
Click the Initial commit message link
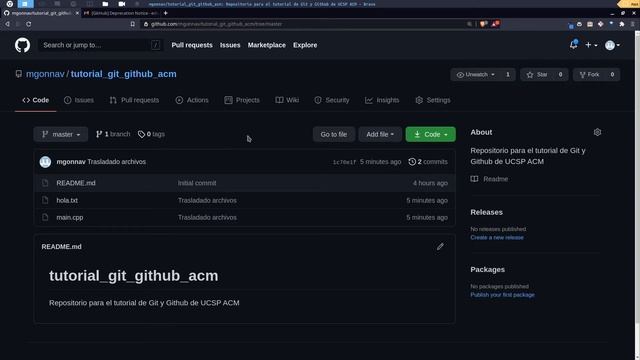coord(197,183)
